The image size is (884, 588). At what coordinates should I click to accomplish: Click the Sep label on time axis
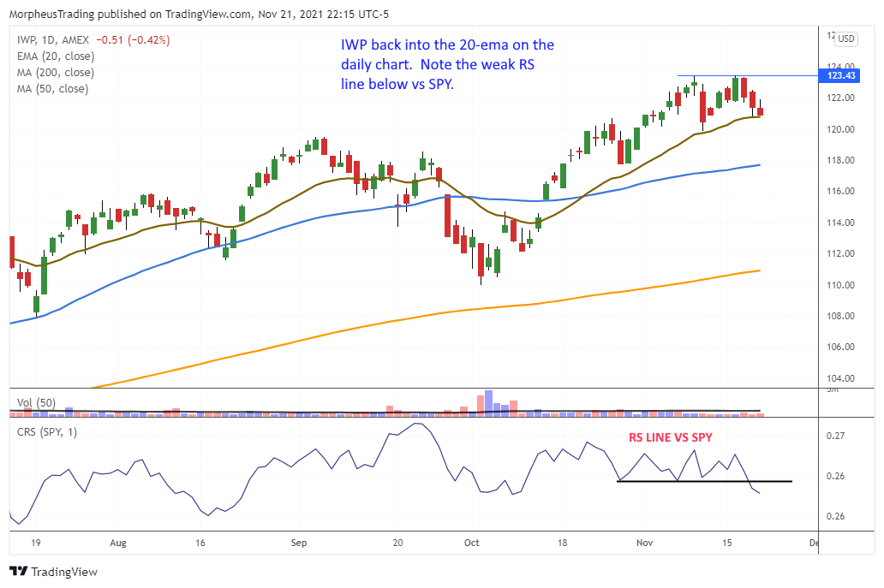[298, 543]
